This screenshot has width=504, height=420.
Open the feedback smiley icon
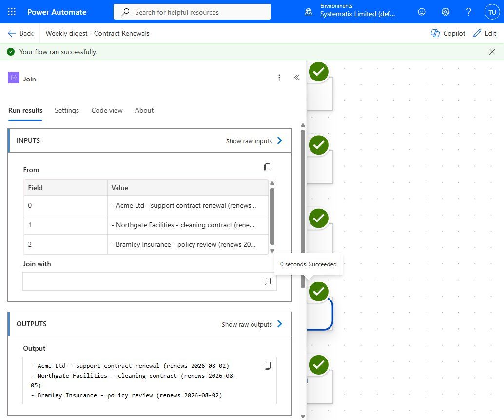tap(422, 12)
